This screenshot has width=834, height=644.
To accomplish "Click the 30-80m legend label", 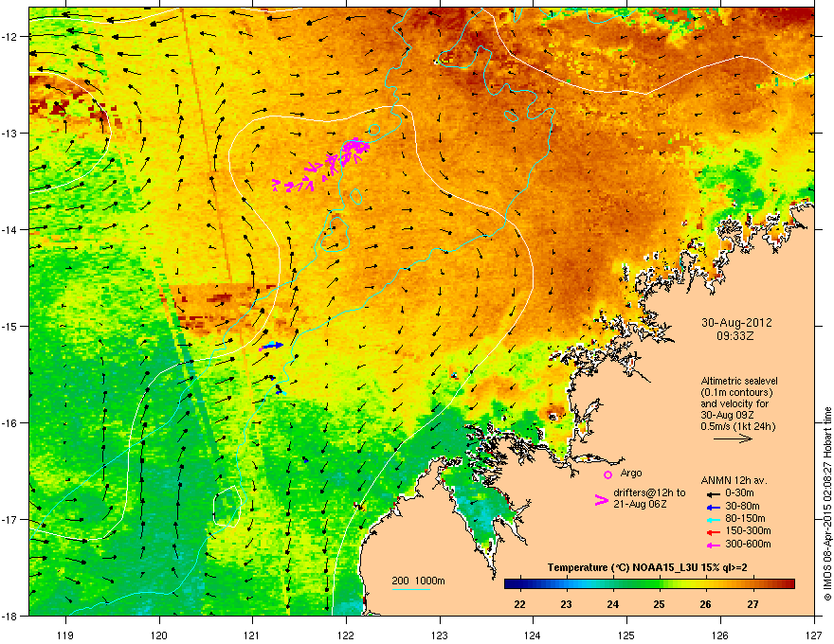I will [x=742, y=506].
